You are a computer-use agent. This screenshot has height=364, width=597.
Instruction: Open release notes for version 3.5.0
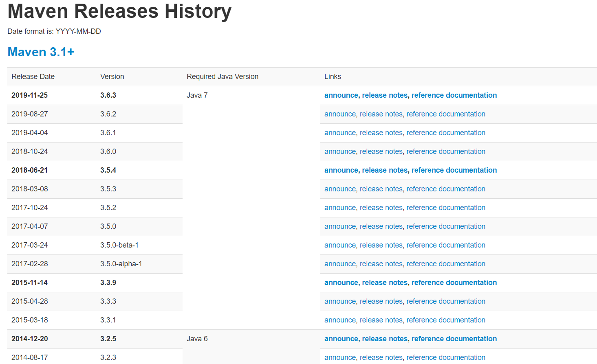(381, 226)
